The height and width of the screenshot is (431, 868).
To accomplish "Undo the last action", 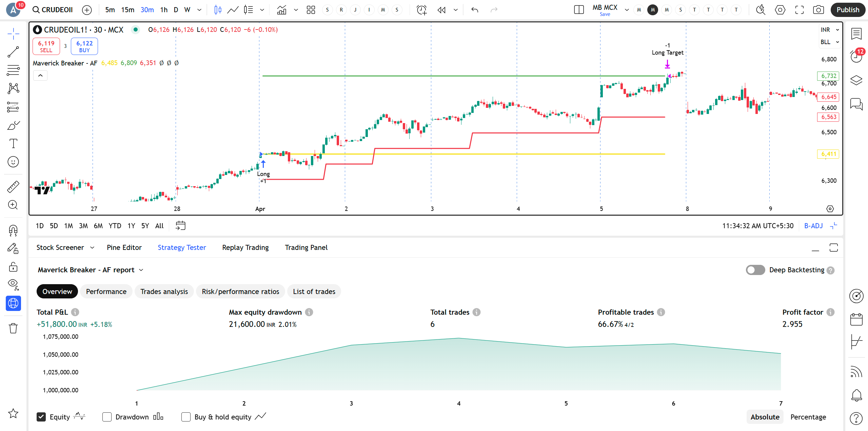I will pyautogui.click(x=475, y=10).
